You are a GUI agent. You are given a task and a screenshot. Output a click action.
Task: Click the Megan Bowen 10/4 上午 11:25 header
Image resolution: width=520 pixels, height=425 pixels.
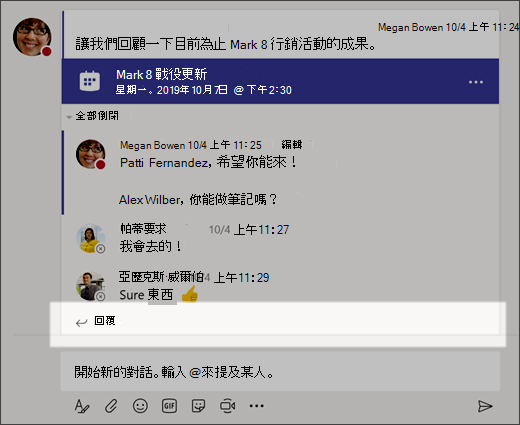pos(191,145)
